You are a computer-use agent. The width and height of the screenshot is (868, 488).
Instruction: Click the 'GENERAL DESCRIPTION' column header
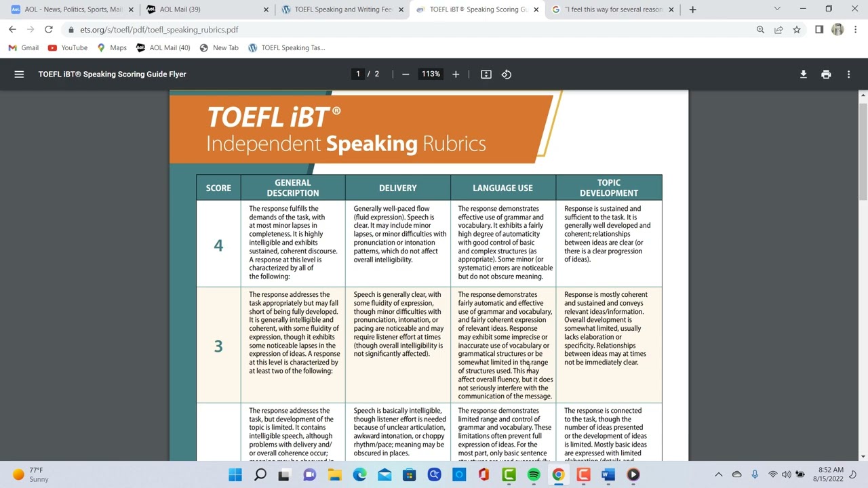[x=293, y=188]
